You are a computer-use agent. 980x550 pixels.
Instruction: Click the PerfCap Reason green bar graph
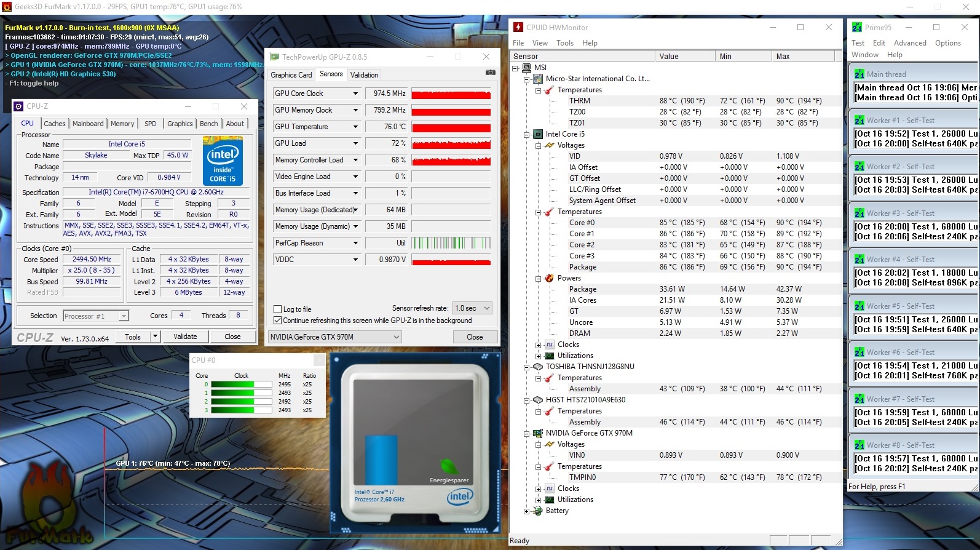coord(451,243)
